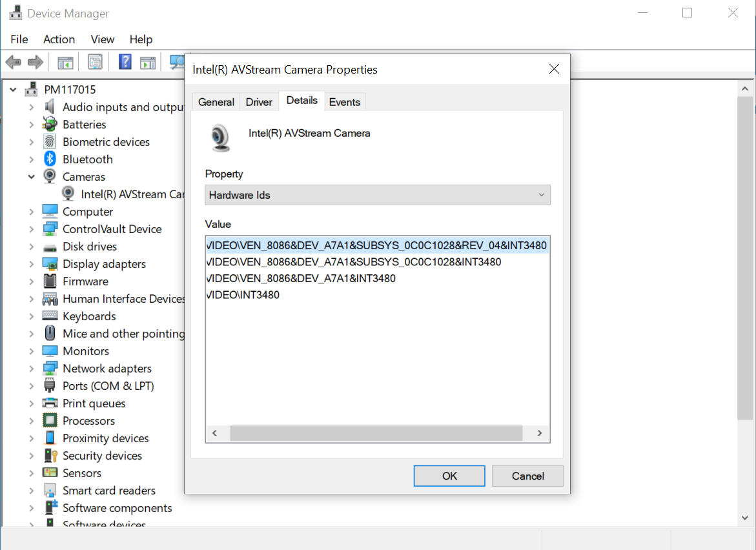
Task: Click the Properties toolbar icon
Action: tap(96, 62)
